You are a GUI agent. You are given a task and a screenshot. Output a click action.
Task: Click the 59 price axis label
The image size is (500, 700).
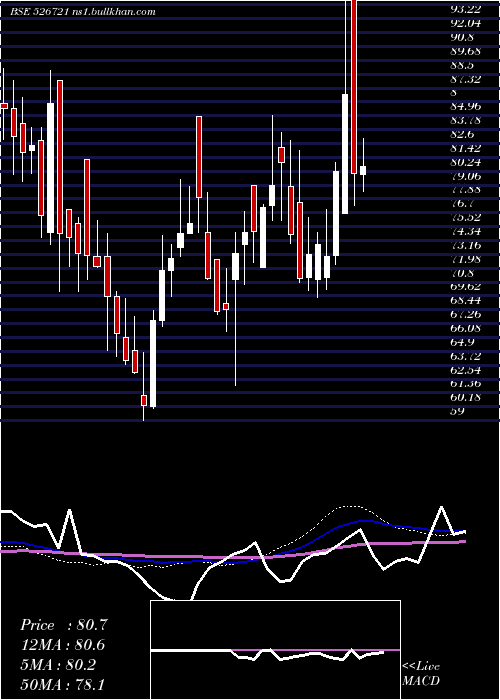coord(458,411)
